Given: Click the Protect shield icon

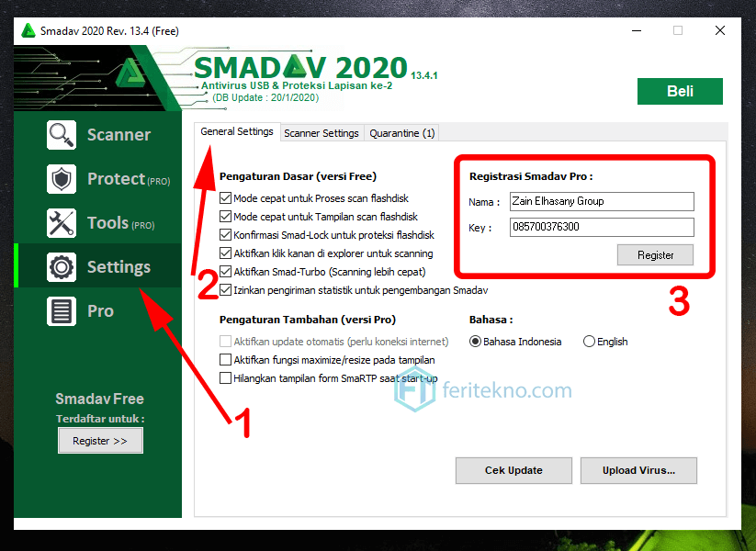Looking at the screenshot, I should point(62,179).
